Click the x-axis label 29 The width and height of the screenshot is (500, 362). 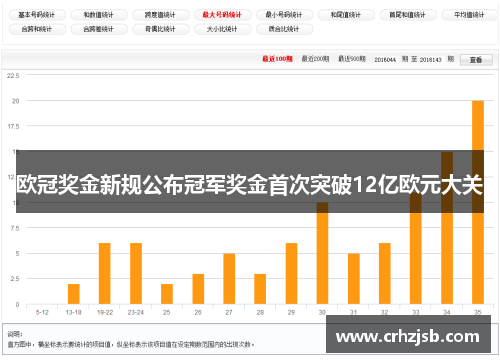(291, 313)
